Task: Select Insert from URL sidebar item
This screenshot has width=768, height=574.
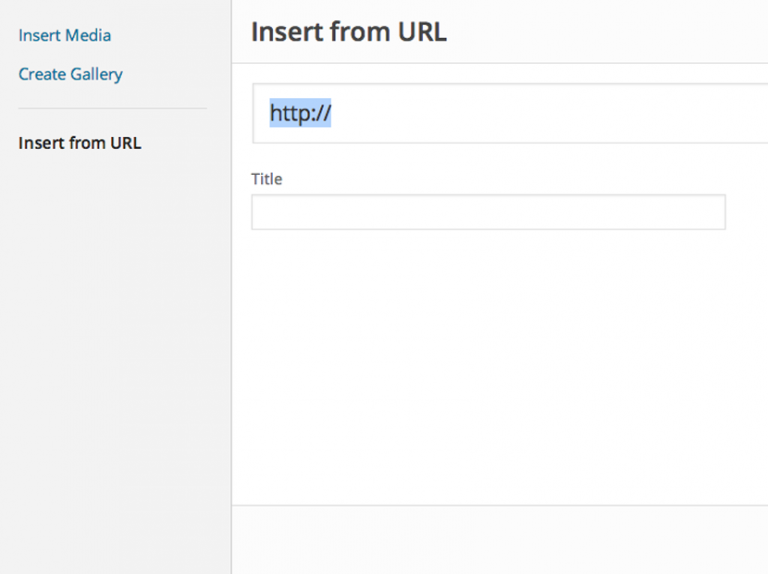Action: (80, 143)
